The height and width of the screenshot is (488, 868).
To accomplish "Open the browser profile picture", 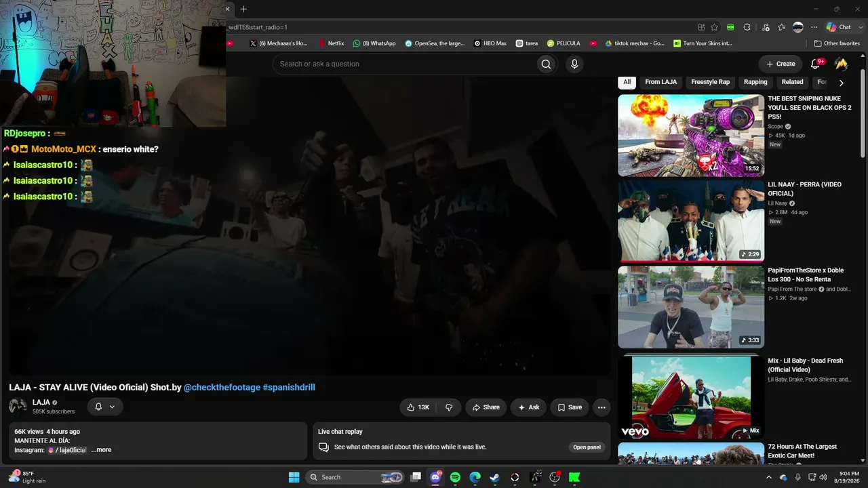I will 798,27.
